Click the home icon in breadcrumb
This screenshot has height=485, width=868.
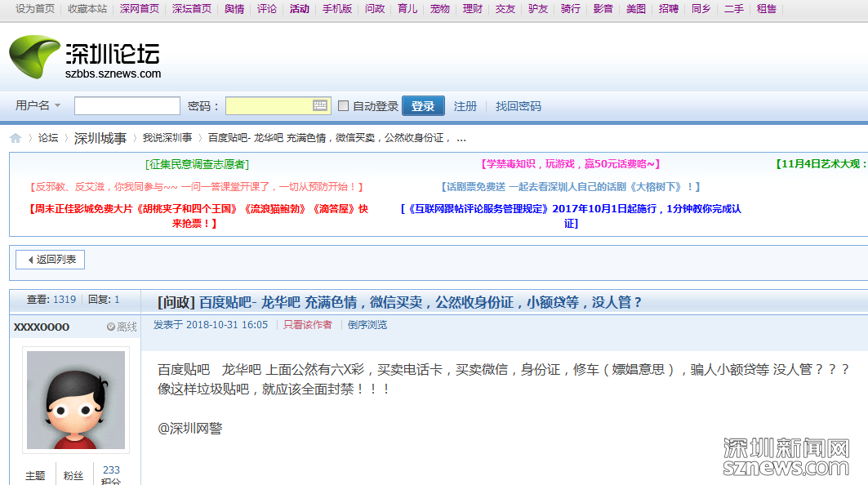tap(16, 138)
